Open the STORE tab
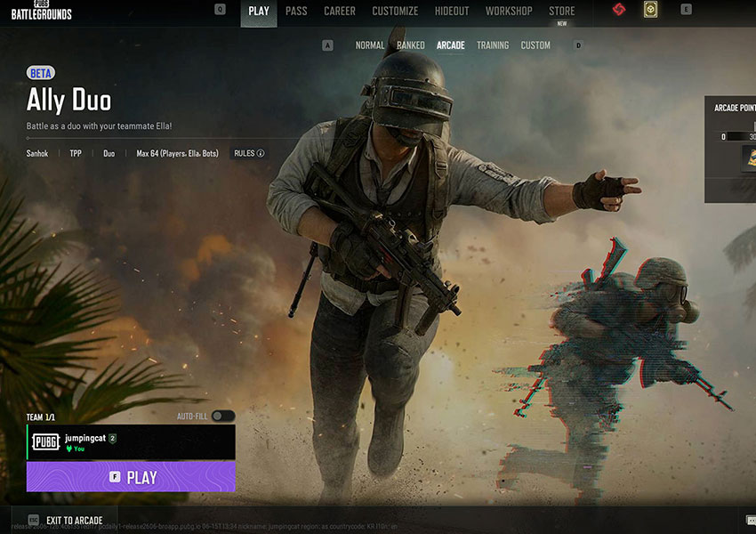The width and height of the screenshot is (756, 534). (x=562, y=11)
